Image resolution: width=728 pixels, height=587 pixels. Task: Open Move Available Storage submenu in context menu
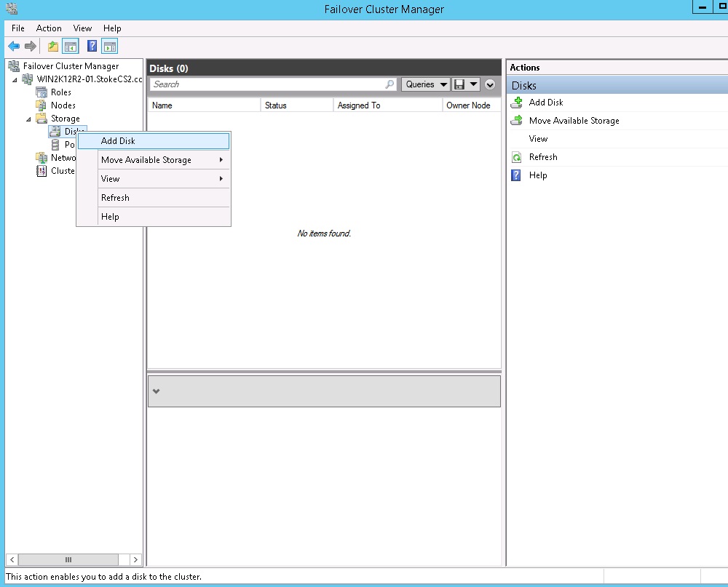tap(146, 160)
